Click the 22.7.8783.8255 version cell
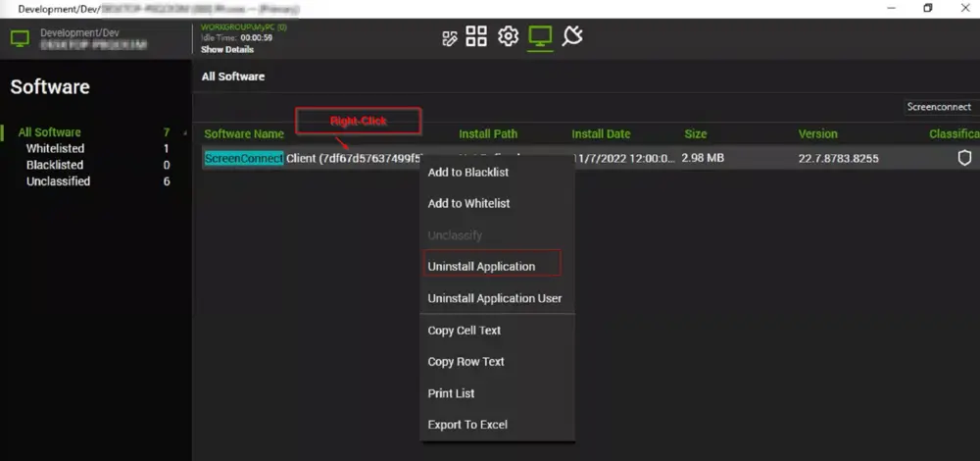 click(x=838, y=158)
